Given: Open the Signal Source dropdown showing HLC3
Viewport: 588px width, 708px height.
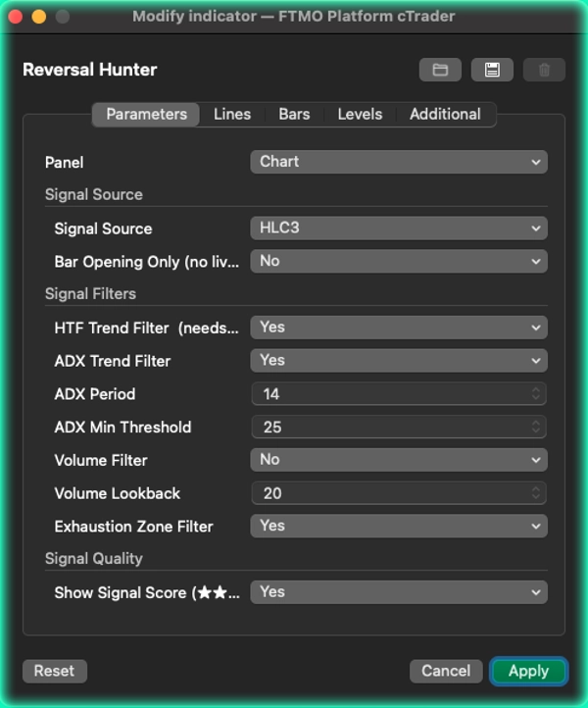Looking at the screenshot, I should pyautogui.click(x=399, y=228).
